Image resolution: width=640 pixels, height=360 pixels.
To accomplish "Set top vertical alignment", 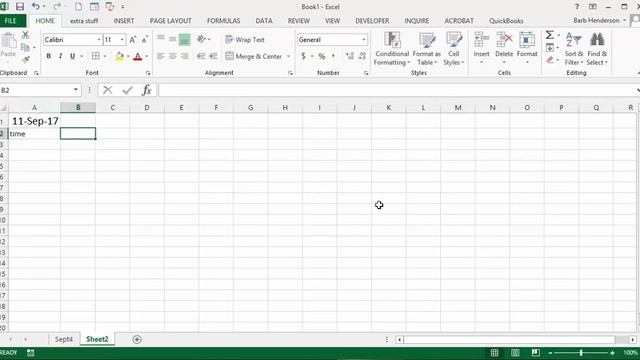I will 161,39.
